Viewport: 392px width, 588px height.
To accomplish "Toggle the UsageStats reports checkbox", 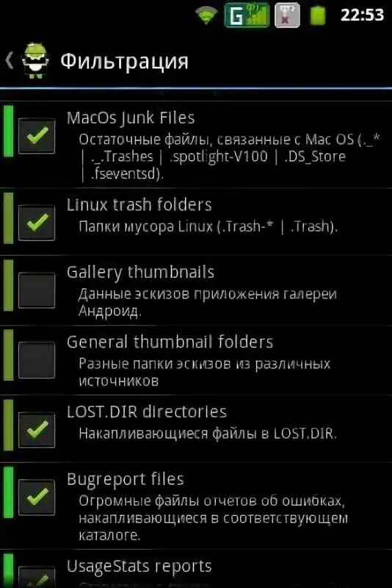I will click(x=37, y=577).
